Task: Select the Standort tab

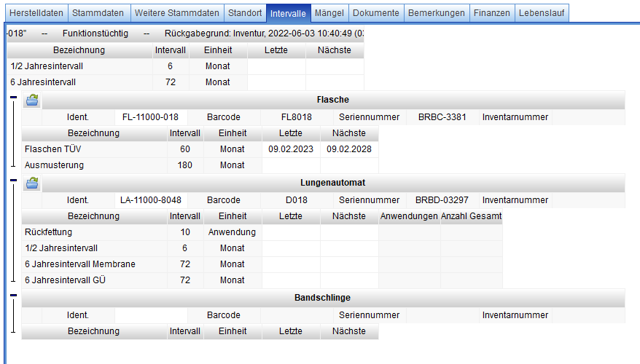Action: pyautogui.click(x=245, y=13)
